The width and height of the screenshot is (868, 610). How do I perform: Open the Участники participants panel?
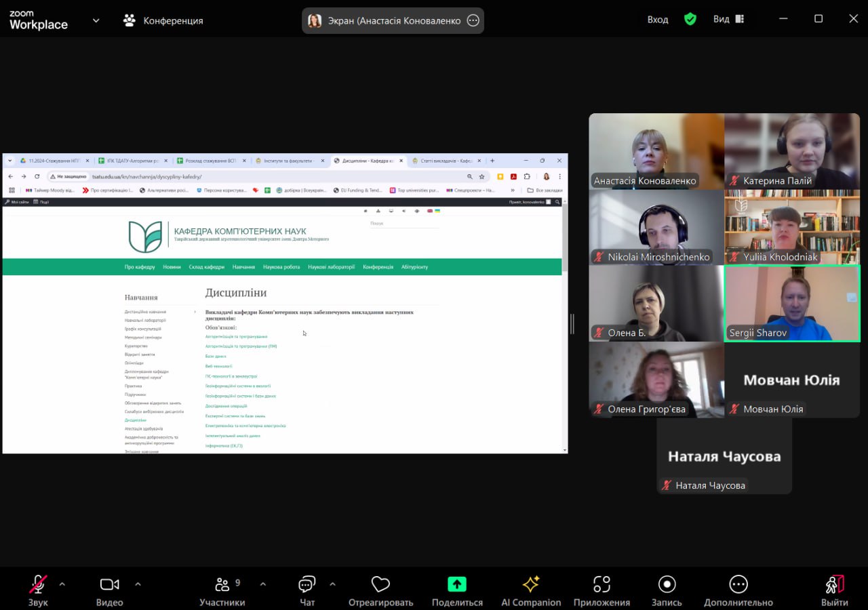(222, 590)
